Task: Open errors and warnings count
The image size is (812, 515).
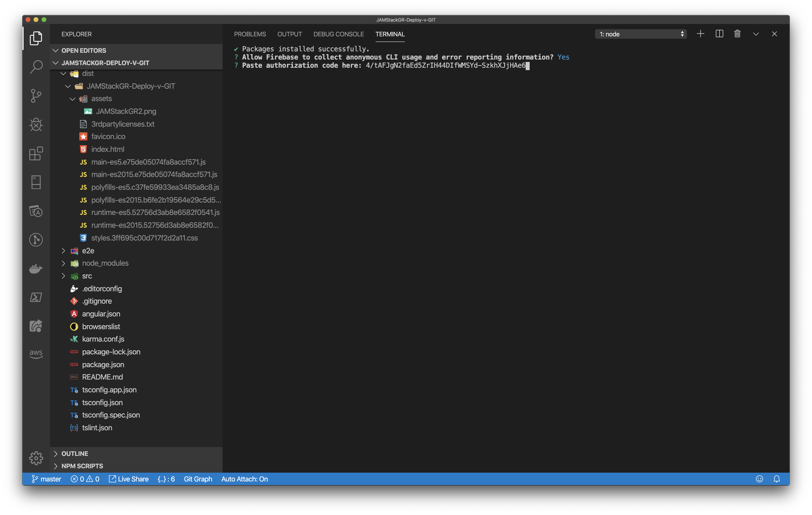Action: click(x=85, y=479)
